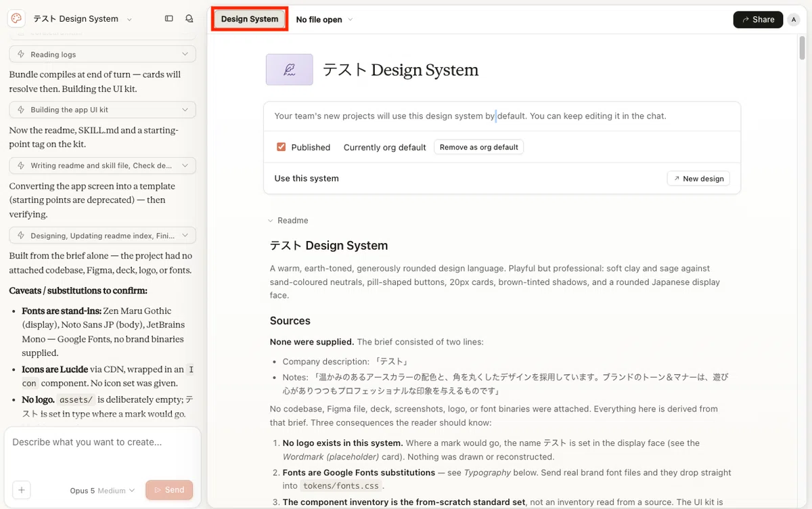The image size is (812, 509).
Task: Click the テスト Design System readme heading
Action: [329, 246]
